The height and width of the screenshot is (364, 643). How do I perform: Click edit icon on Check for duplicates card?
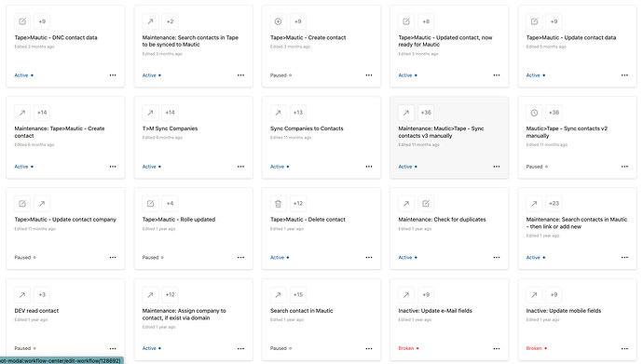426,204
